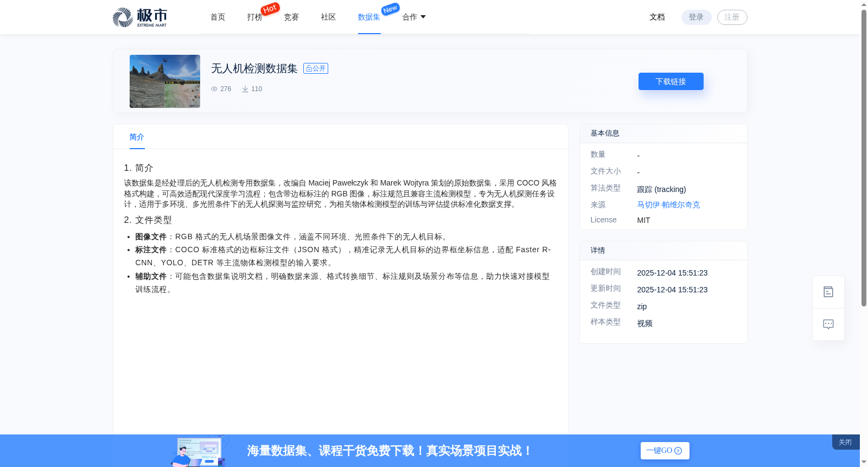Click the arrow icon in 一键GO button
This screenshot has width=868, height=467.
pos(678,451)
